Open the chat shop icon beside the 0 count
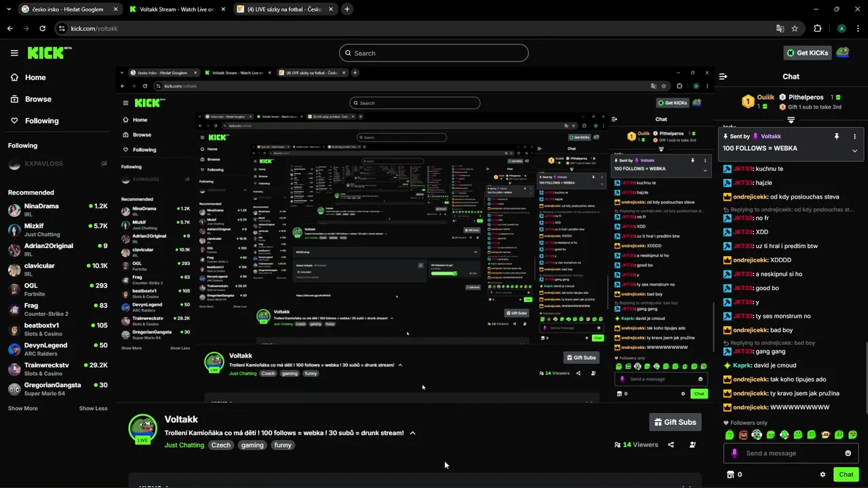The width and height of the screenshot is (868, 488). pyautogui.click(x=730, y=474)
